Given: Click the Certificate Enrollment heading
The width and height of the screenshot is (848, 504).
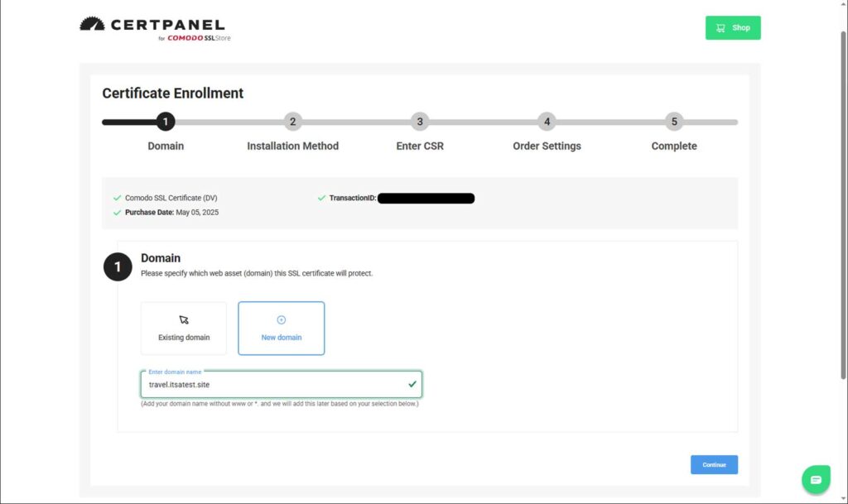Looking at the screenshot, I should pyautogui.click(x=172, y=93).
